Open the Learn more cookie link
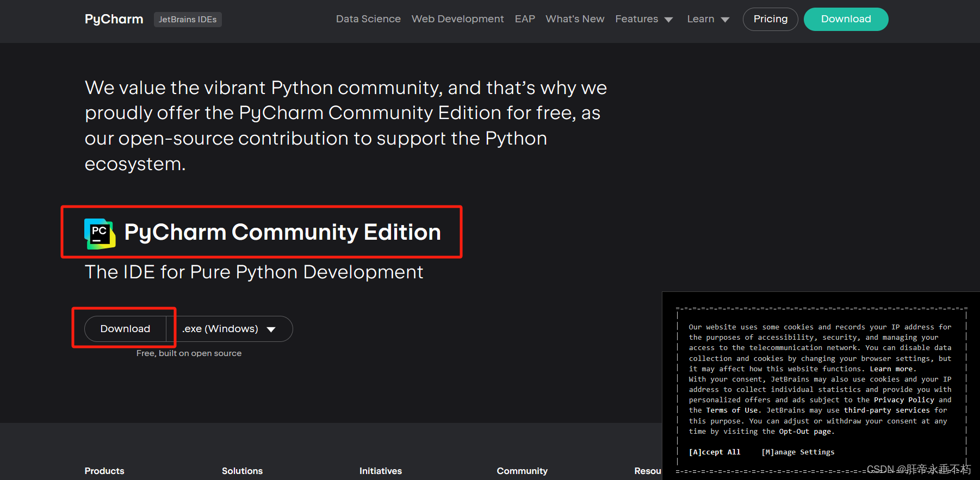Image resolution: width=980 pixels, height=480 pixels. coord(892,369)
